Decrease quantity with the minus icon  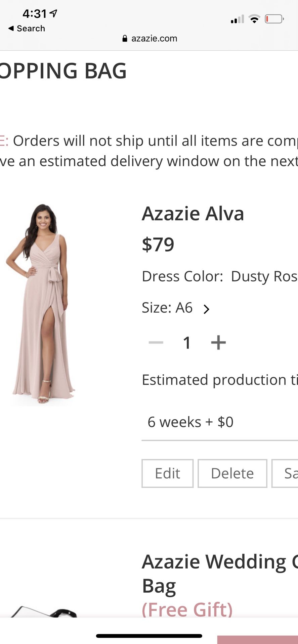156,342
